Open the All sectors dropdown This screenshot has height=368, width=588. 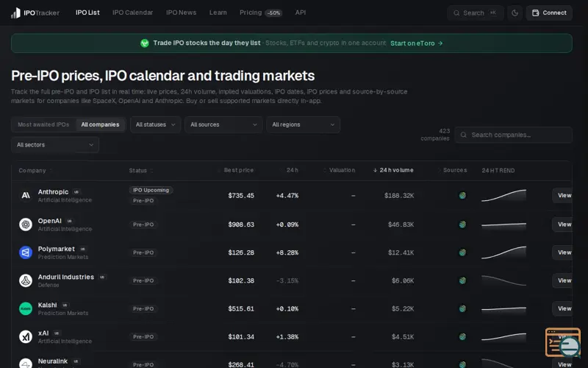[x=55, y=145]
